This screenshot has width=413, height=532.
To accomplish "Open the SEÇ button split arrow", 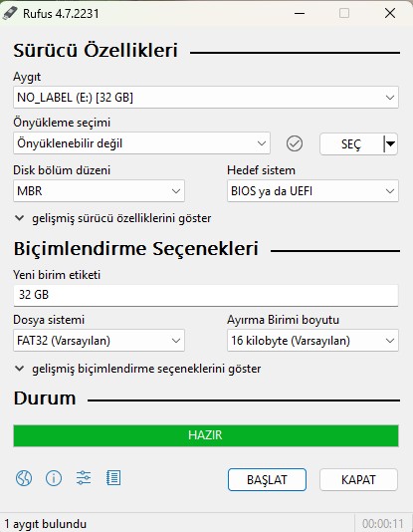I will click(391, 143).
